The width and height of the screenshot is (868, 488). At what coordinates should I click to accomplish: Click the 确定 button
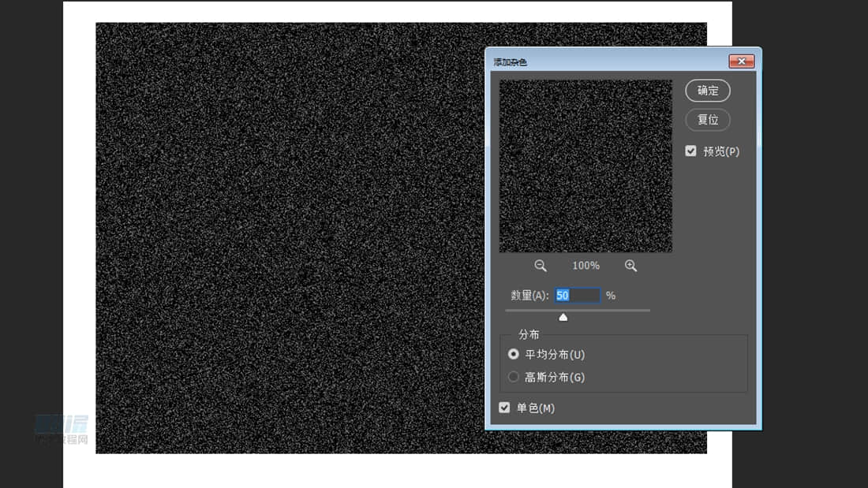point(708,91)
